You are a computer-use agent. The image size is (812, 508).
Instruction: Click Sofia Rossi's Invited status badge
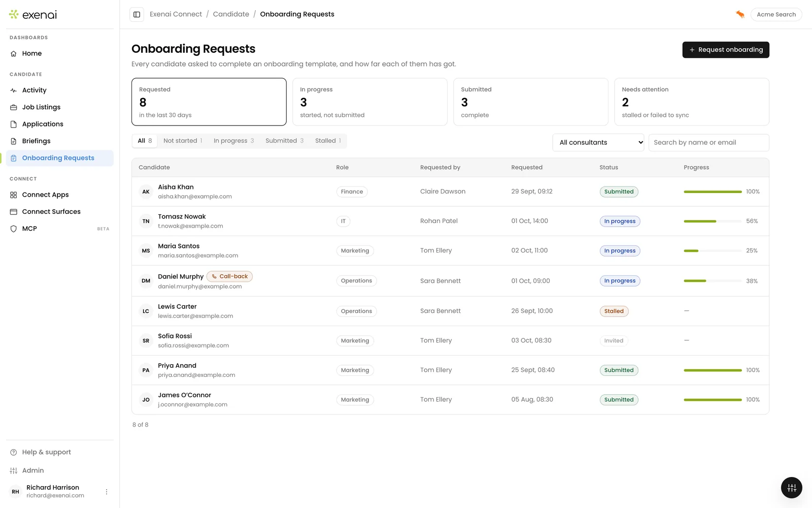[614, 341]
